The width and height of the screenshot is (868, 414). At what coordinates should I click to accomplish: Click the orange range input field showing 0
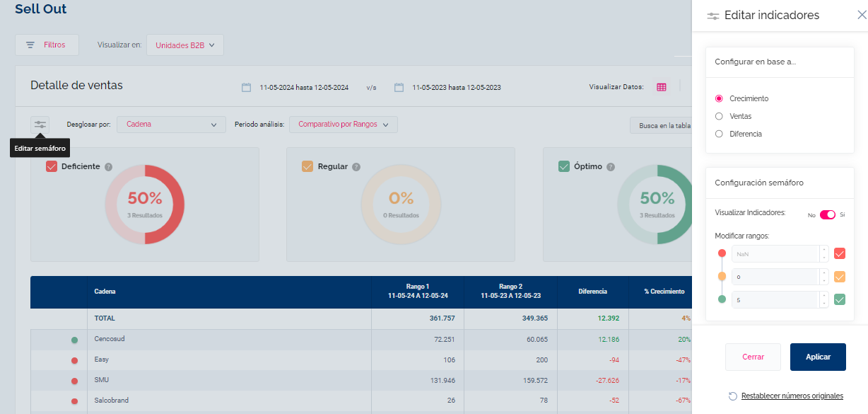775,277
